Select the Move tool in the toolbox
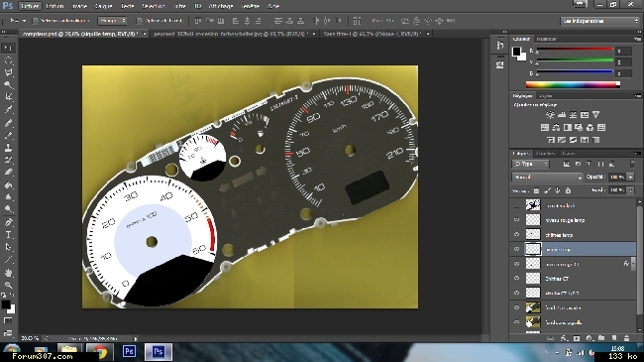The image size is (644, 362). point(8,49)
